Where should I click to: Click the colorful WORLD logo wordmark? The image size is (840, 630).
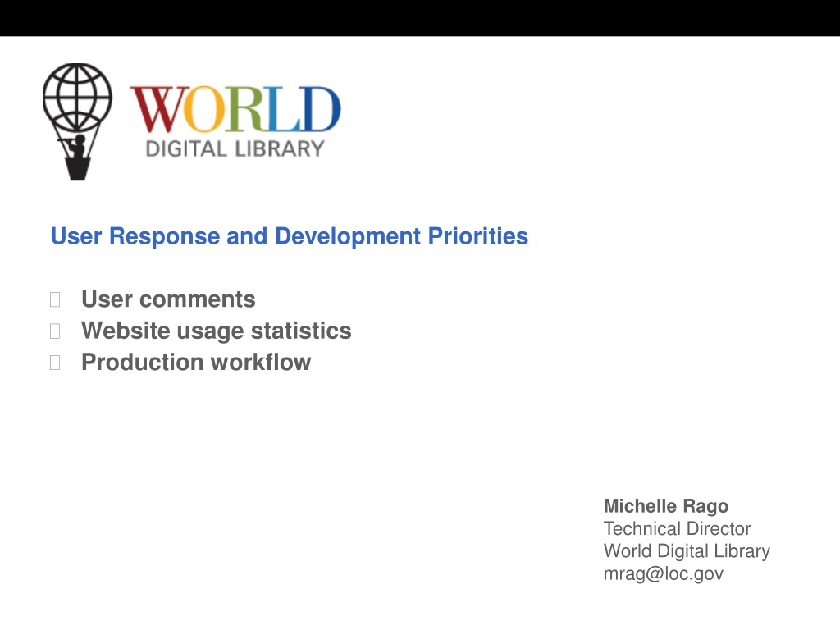coord(235,110)
